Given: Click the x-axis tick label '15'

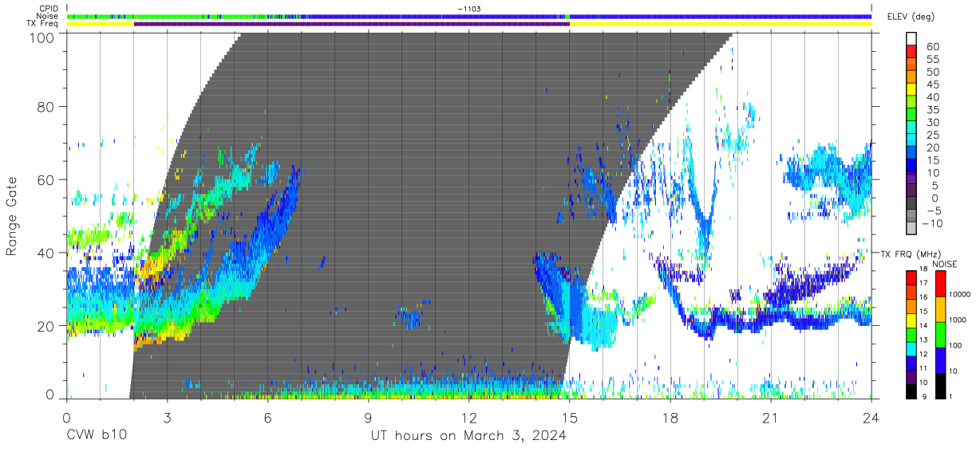Looking at the screenshot, I should pos(570,418).
